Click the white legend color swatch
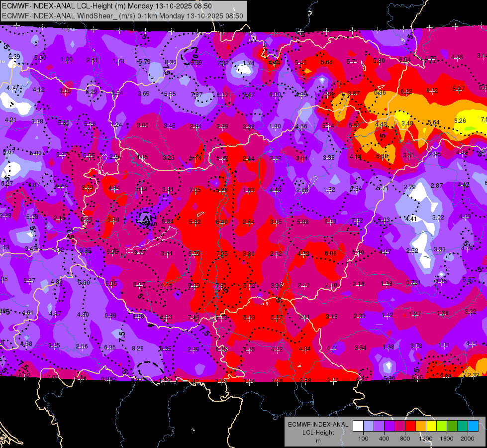 coord(358,426)
